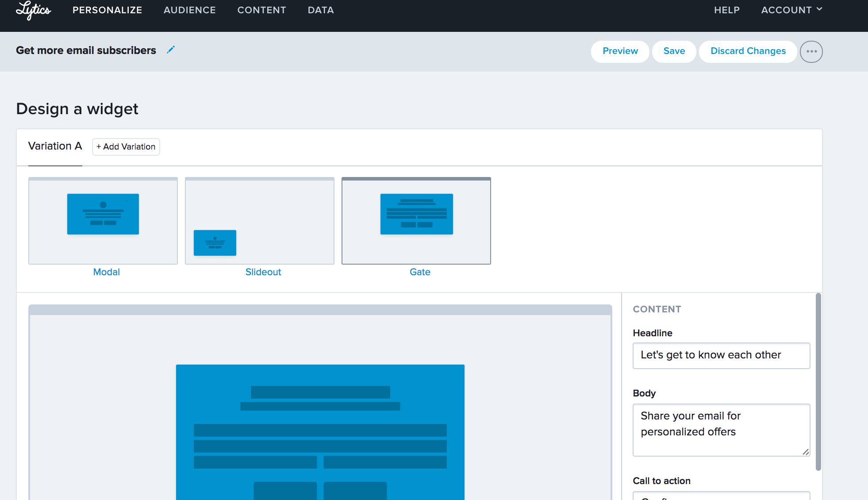Select the Variation A tab
Screen dimensions: 868x500
(x=55, y=146)
